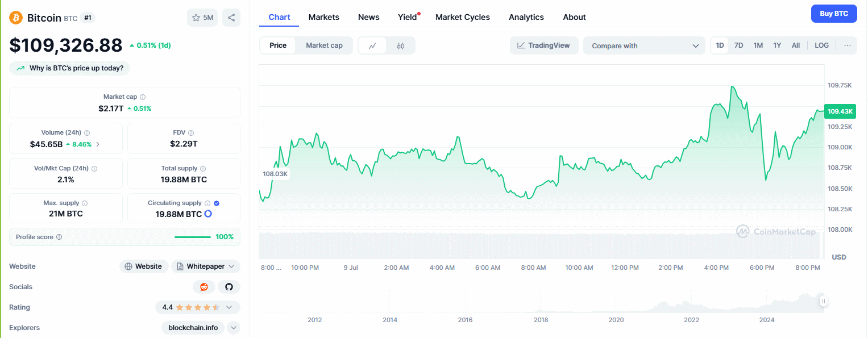This screenshot has height=338, width=868.
Task: Click Vol/Mkt Cap (24h) info icon
Action: point(94,169)
